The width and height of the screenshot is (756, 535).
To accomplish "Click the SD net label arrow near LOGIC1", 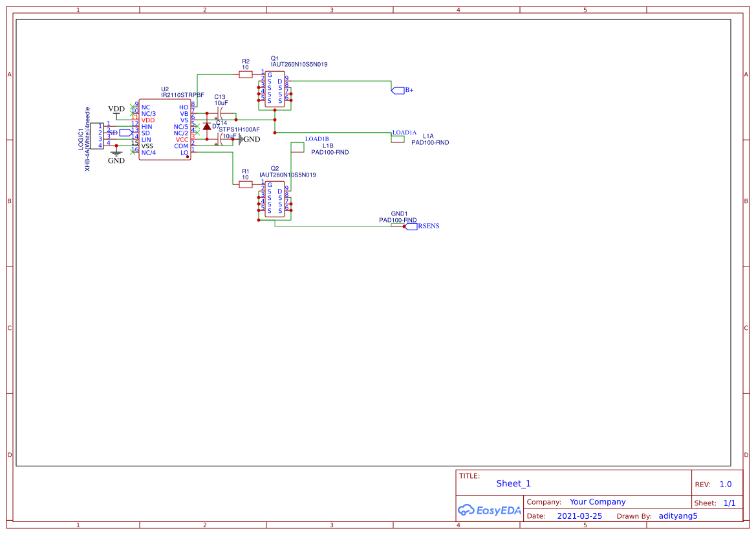I will tap(125, 133).
